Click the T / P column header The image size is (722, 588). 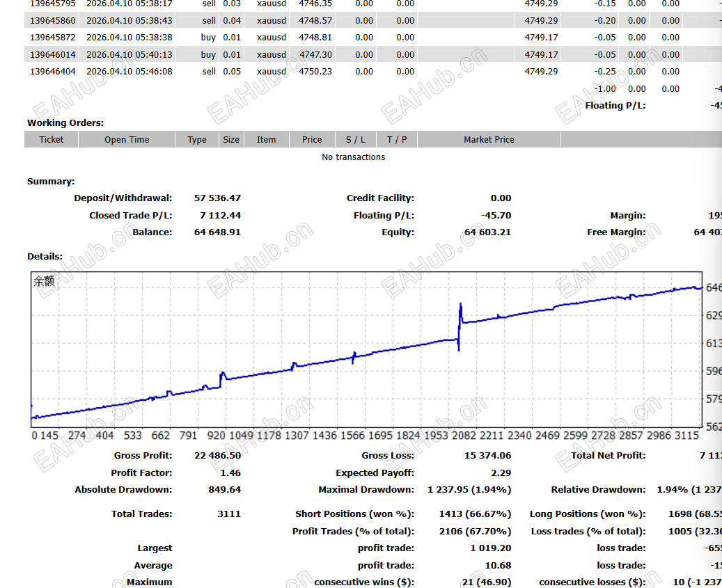click(396, 139)
